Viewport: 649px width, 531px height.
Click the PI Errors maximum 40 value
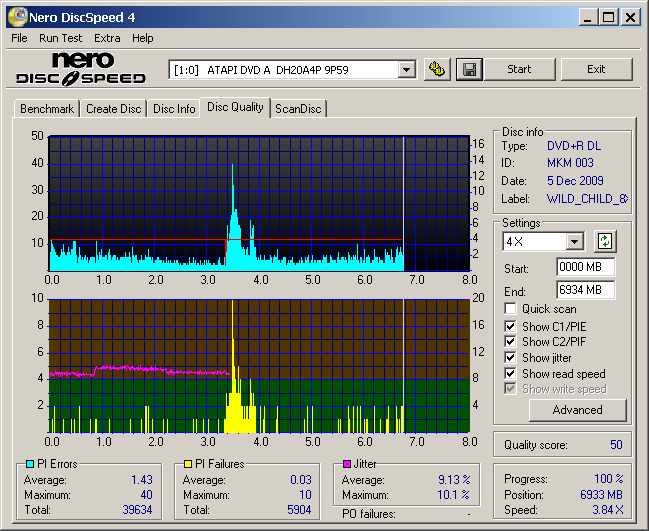pyautogui.click(x=147, y=495)
